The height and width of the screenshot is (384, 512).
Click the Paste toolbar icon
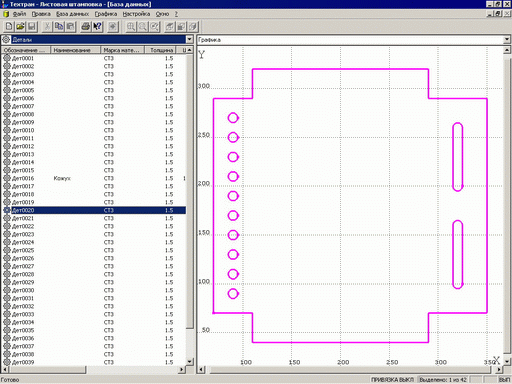click(x=70, y=26)
